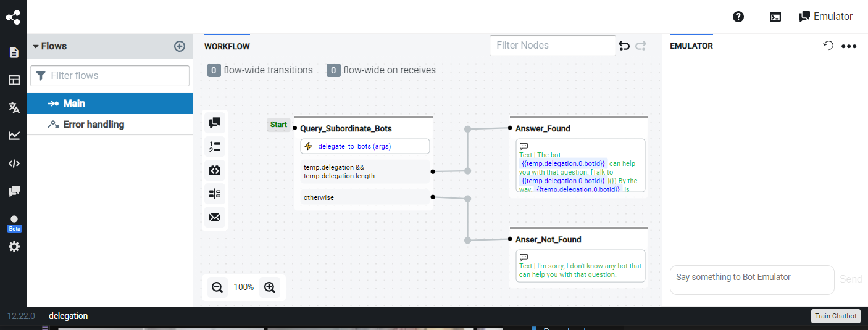The height and width of the screenshot is (330, 868).
Task: Click the undo arrow in workflow toolbar
Action: point(624,46)
